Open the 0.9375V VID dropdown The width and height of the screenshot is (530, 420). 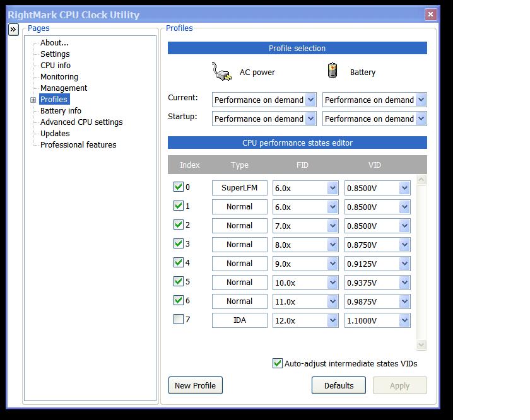pyautogui.click(x=404, y=283)
